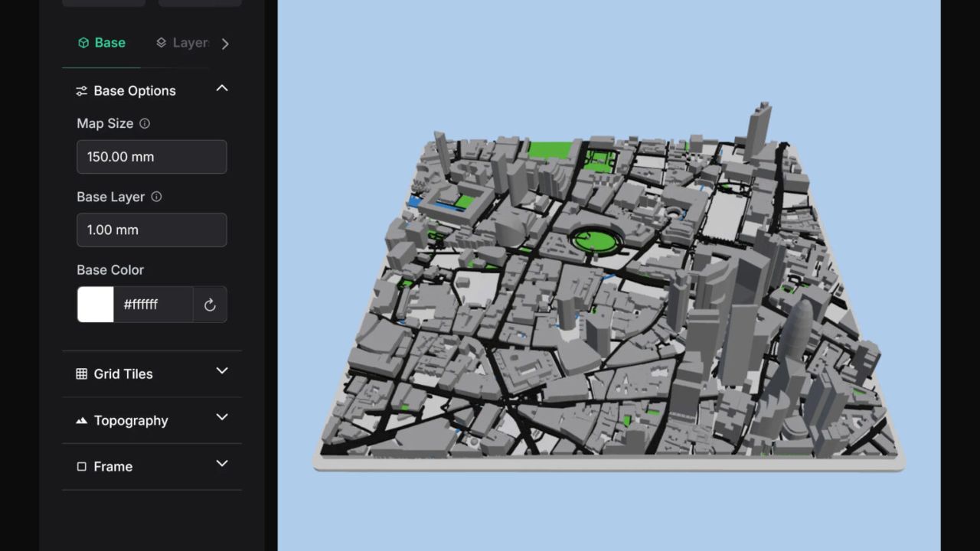
Task: Show info tooltip for Map Size
Action: point(145,123)
